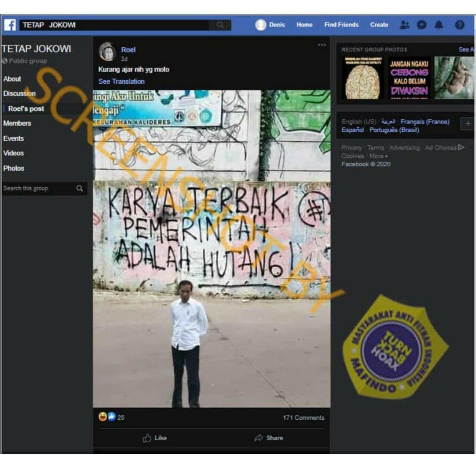Open the Photos section

tap(14, 168)
